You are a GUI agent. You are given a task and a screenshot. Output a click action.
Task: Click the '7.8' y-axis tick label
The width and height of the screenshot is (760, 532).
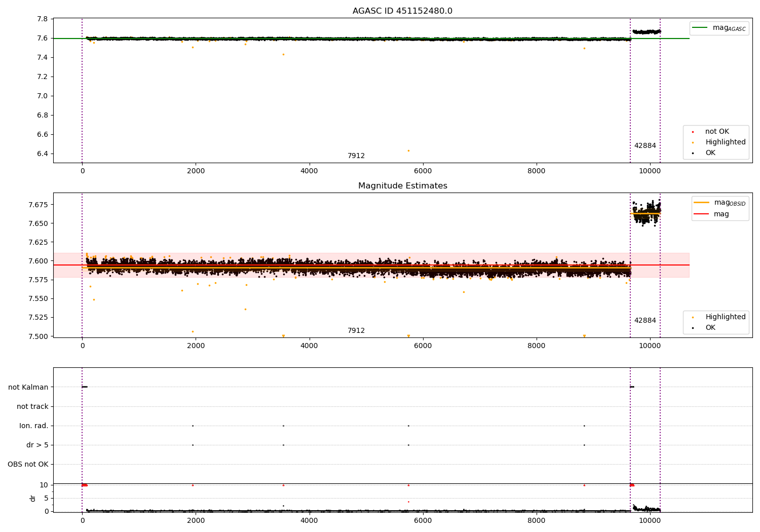(43, 19)
